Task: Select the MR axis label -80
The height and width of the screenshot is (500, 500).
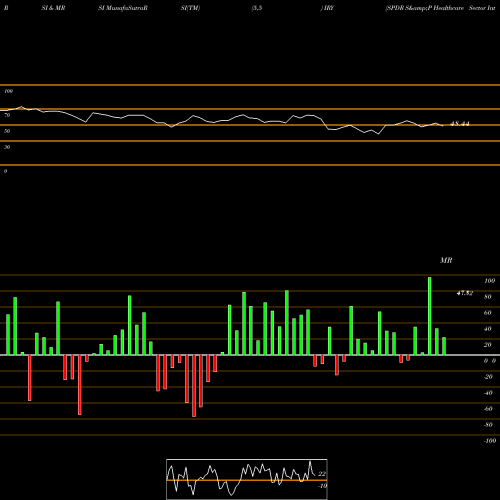Action: pos(488,425)
